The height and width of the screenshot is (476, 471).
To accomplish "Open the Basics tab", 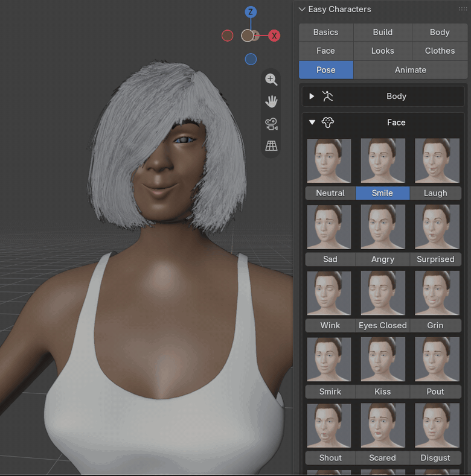I will tap(326, 32).
